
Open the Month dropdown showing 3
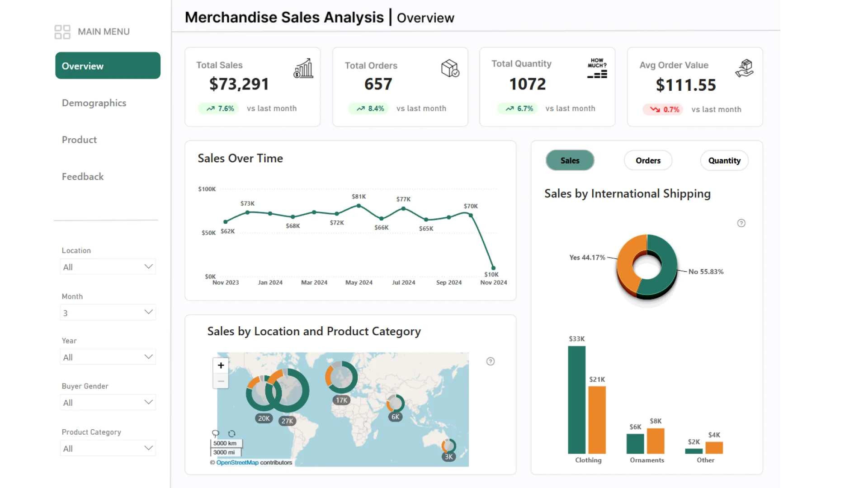coord(108,312)
